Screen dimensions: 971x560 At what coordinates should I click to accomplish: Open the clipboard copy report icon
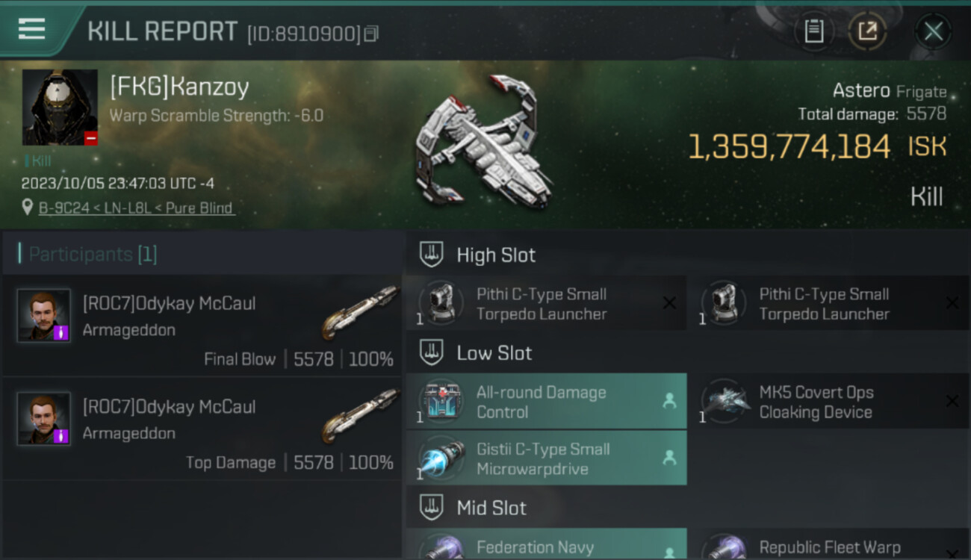coord(814,31)
